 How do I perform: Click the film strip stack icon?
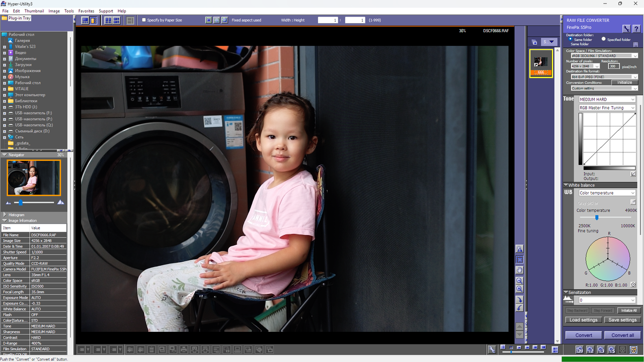coord(534,42)
